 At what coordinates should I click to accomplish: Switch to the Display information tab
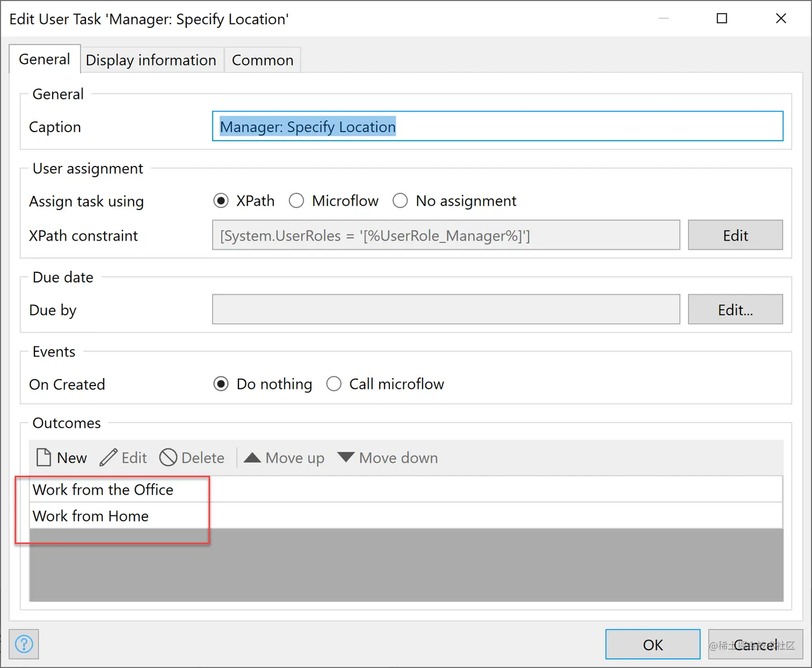point(151,60)
